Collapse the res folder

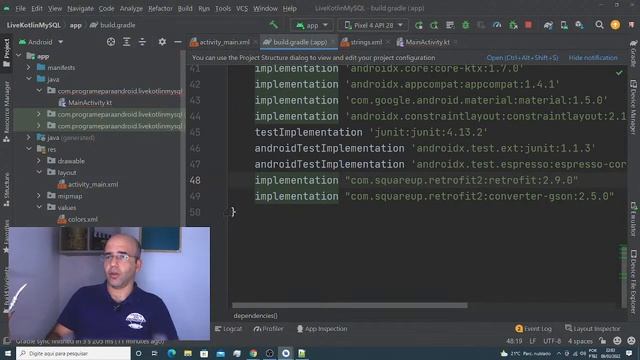pyautogui.click(x=29, y=149)
